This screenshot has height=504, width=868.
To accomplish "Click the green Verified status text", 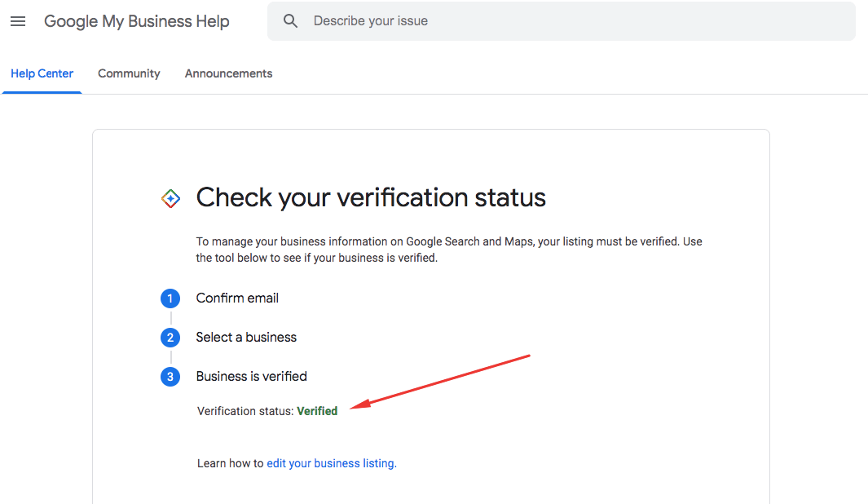I will point(317,410).
